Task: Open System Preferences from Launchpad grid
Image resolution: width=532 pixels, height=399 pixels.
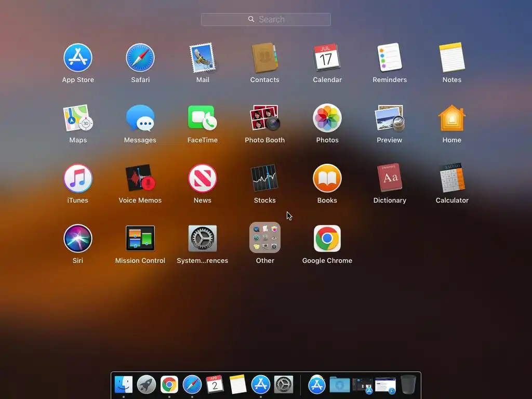Action: point(203,238)
